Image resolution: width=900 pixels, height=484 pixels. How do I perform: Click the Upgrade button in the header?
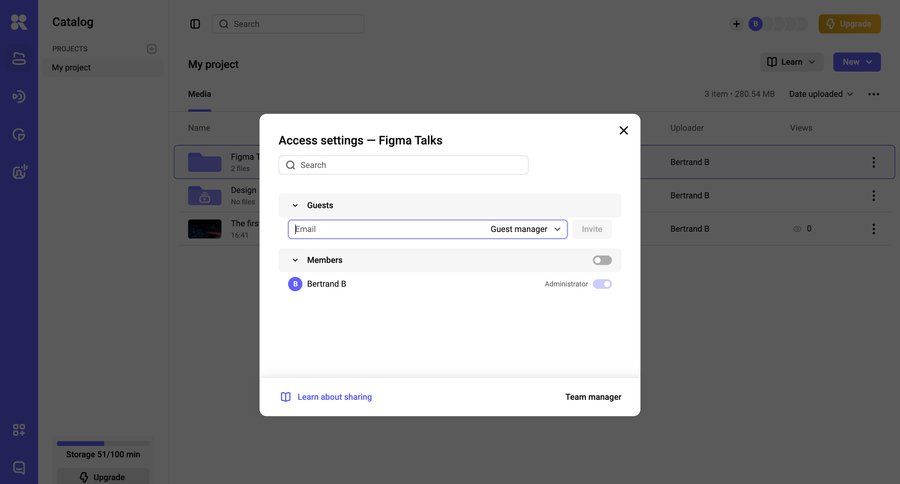pyautogui.click(x=849, y=24)
